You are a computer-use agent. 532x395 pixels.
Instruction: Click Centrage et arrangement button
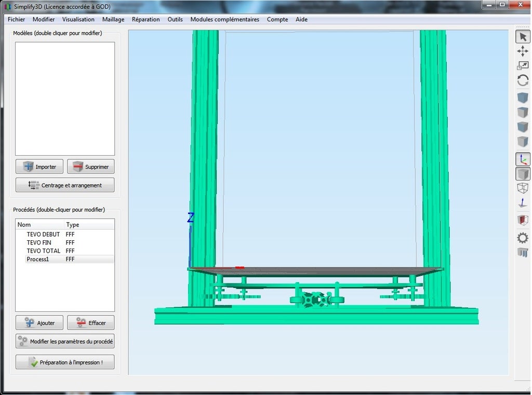point(65,185)
